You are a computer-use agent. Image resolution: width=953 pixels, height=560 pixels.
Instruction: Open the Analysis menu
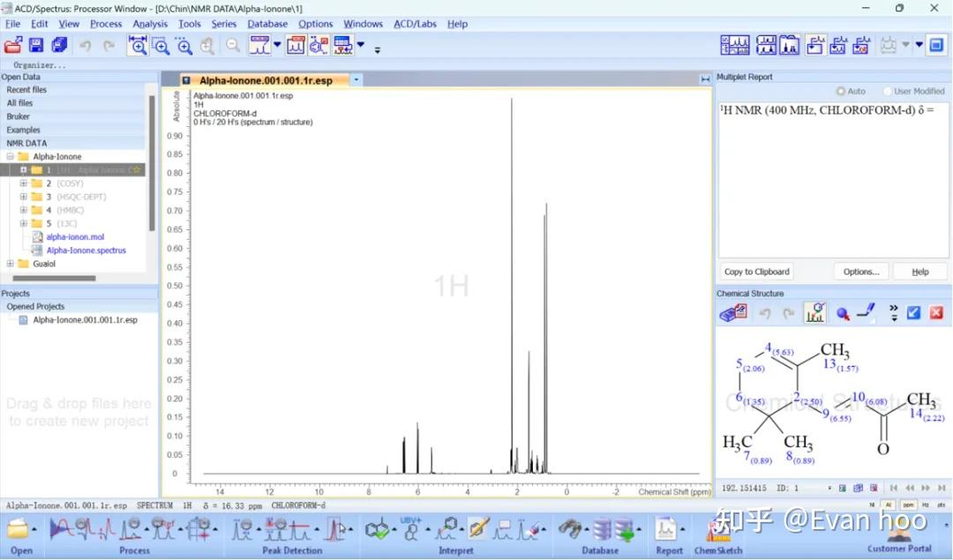[150, 24]
